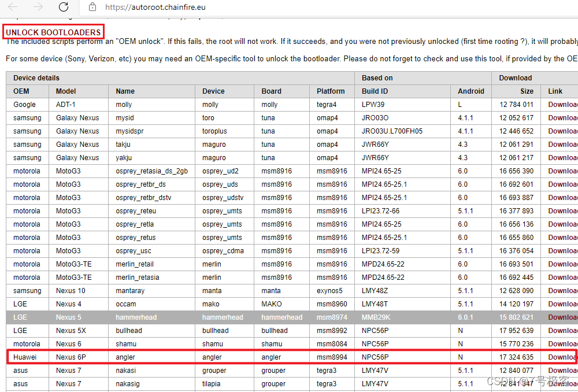The height and width of the screenshot is (392, 578).
Task: Open Download link for Galaxy Nexus mysidspr
Action: [563, 131]
